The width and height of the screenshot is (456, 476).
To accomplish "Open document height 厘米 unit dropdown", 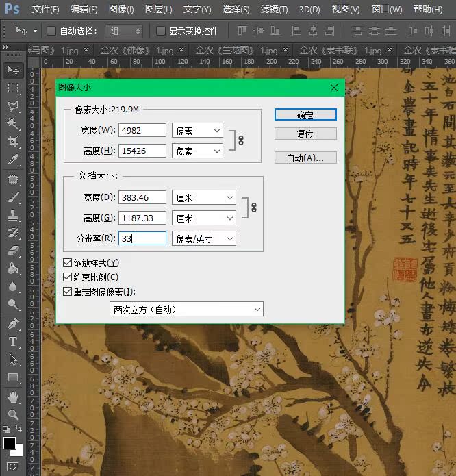I will [x=204, y=218].
